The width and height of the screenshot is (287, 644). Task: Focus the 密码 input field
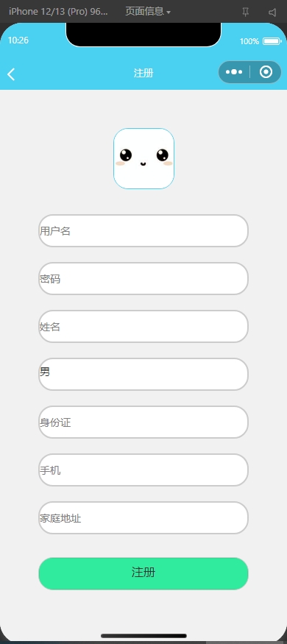pyautogui.click(x=143, y=278)
